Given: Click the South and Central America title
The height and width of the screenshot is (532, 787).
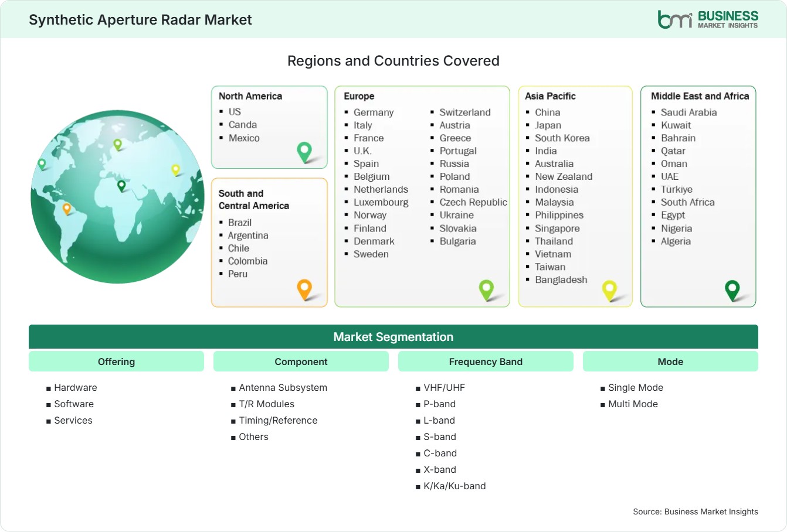Looking at the screenshot, I should 254,200.
